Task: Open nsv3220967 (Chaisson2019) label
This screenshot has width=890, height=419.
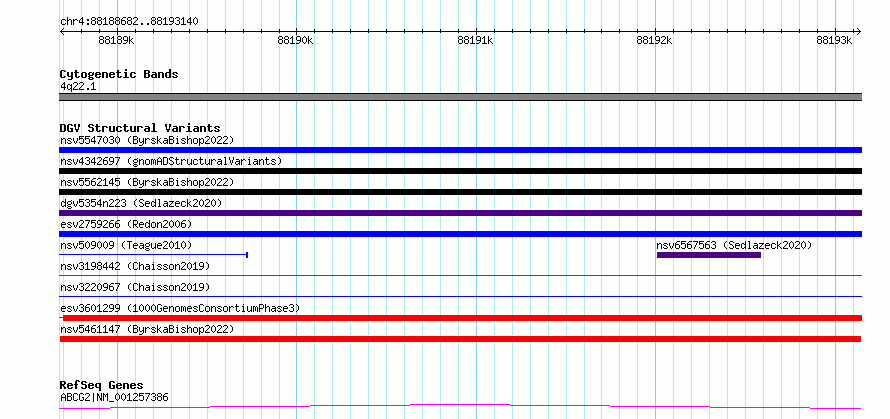Action: pyautogui.click(x=135, y=287)
